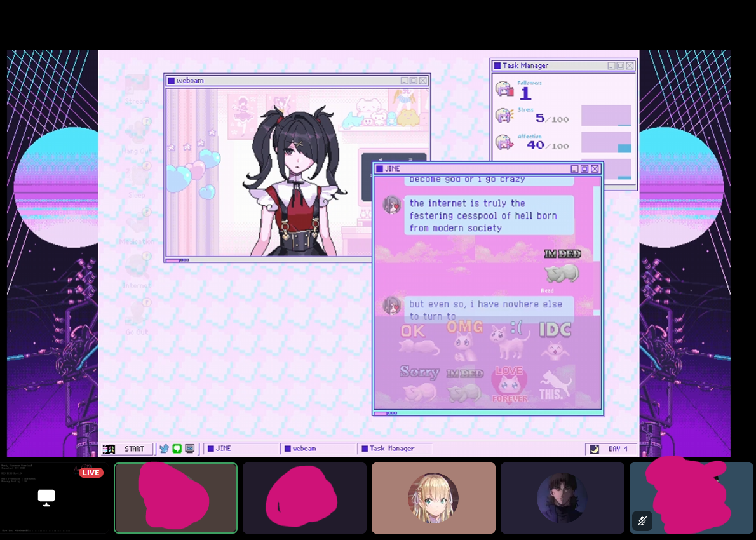
Task: Open the Medication desktop icon
Action: (137, 227)
